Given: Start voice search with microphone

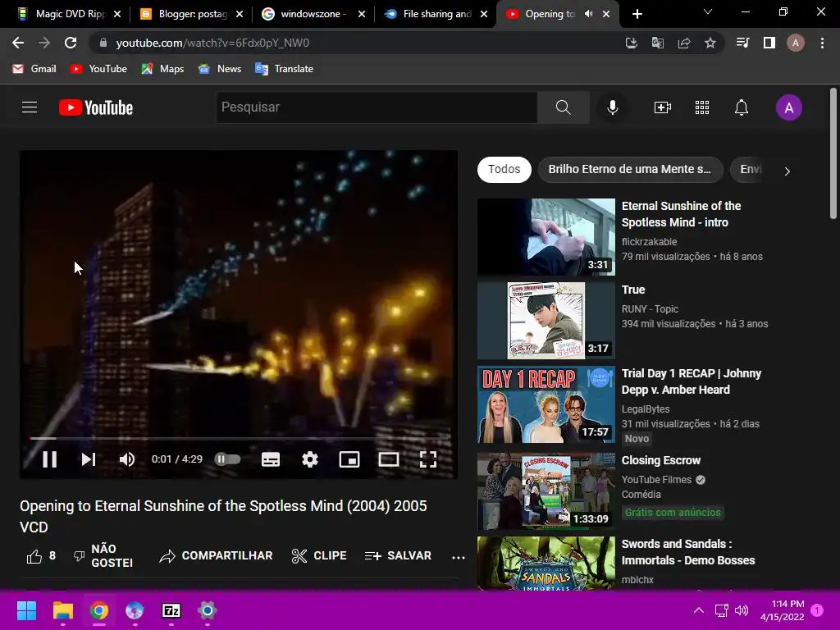Looking at the screenshot, I should (612, 107).
